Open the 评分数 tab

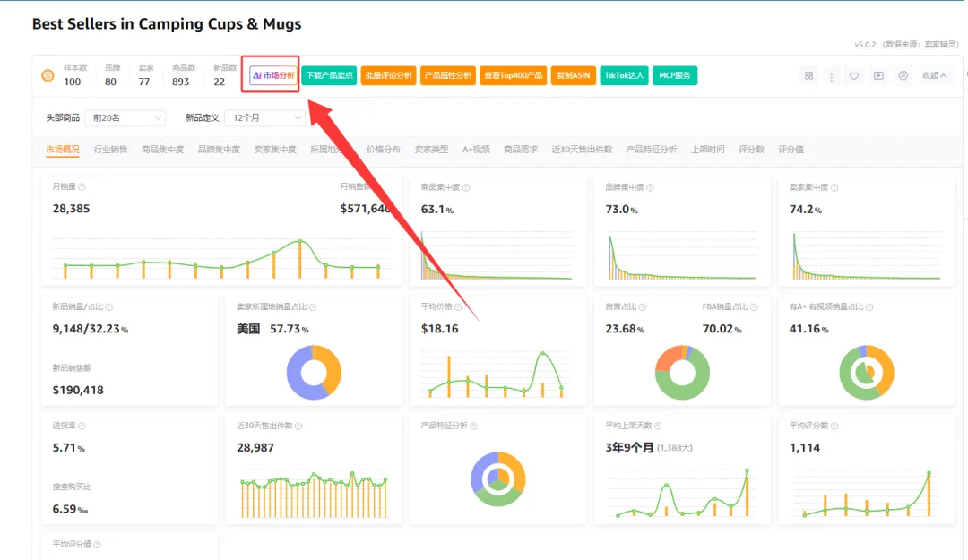(751, 150)
